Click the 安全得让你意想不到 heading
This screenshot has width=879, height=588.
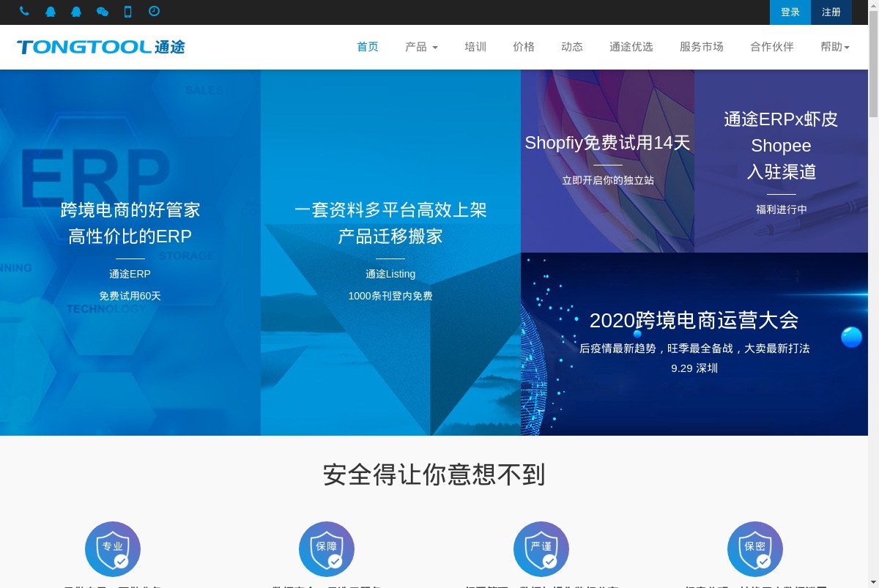[434, 475]
